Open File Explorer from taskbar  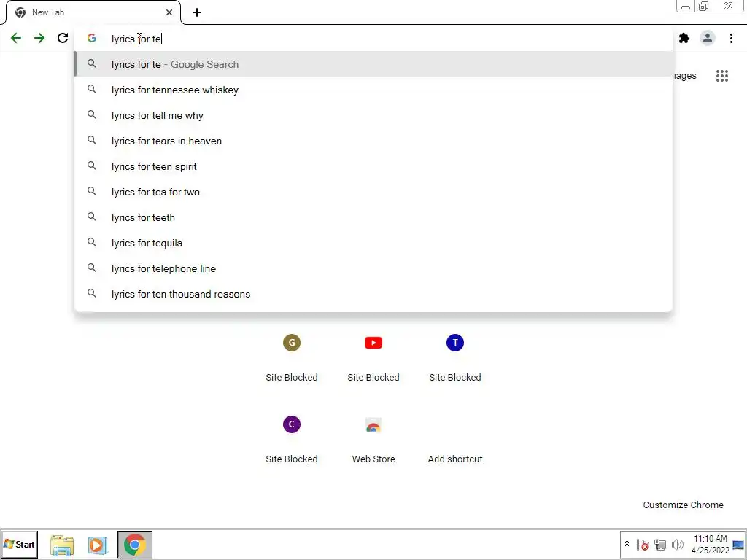tap(62, 545)
